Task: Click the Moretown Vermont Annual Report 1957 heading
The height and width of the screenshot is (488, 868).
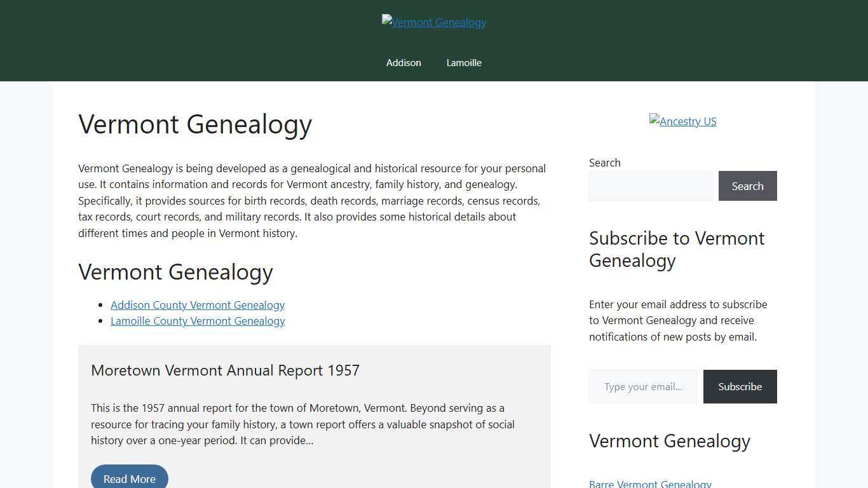Action: (x=225, y=370)
